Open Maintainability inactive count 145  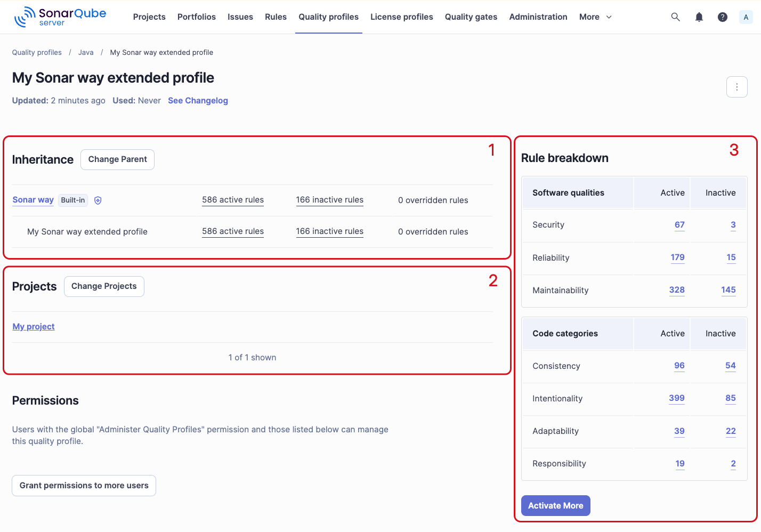728,290
